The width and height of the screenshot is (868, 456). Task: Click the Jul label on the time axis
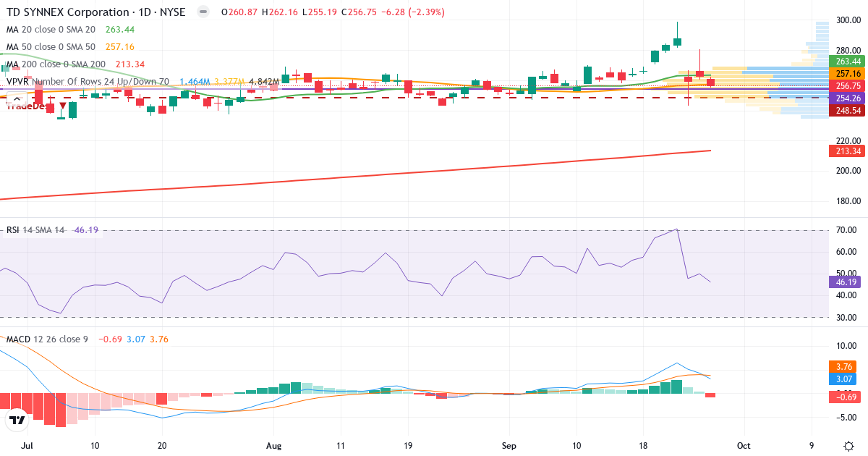(x=27, y=446)
